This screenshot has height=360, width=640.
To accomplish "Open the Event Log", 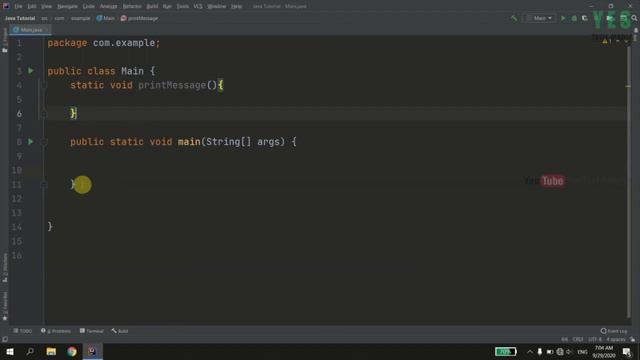I will (614, 331).
